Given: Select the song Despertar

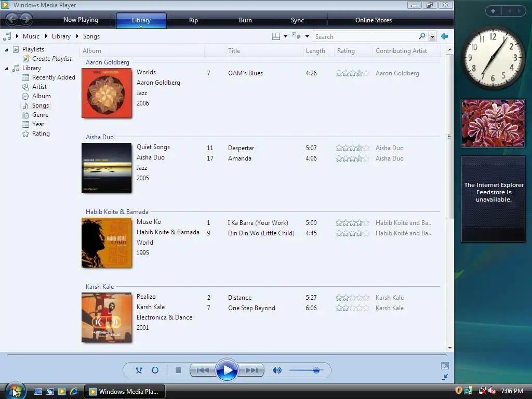Looking at the screenshot, I should pyautogui.click(x=241, y=148).
